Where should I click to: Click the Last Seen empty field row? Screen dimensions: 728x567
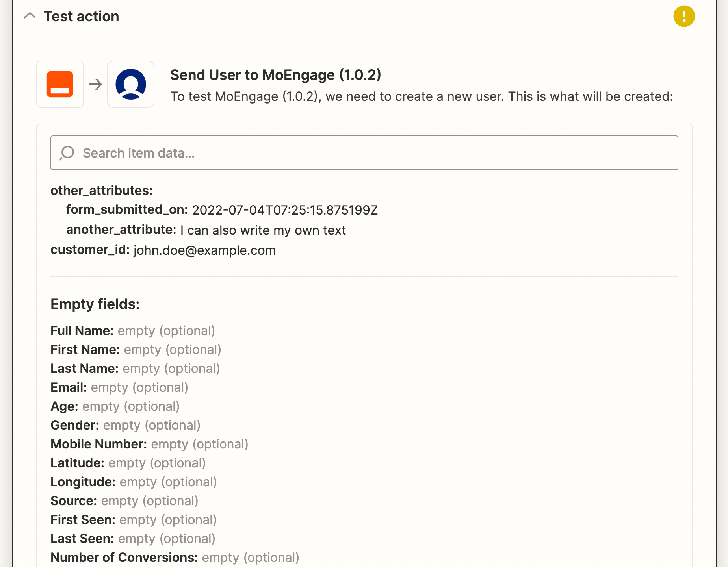click(x=133, y=539)
